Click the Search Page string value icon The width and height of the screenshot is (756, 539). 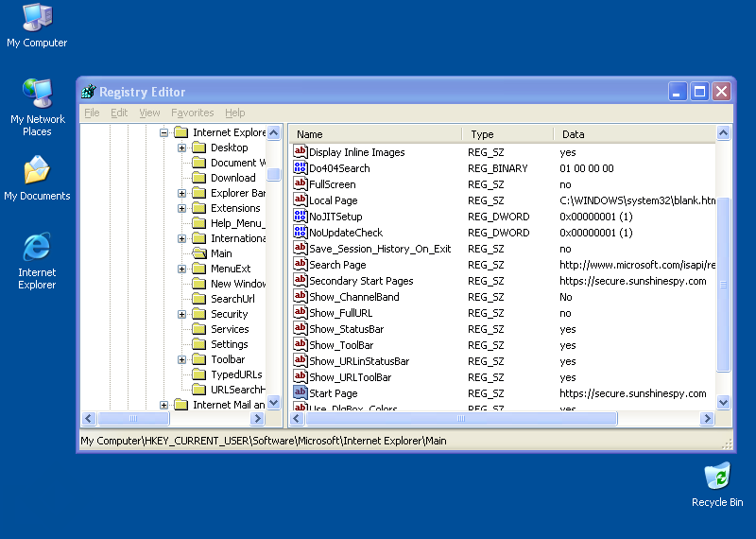(x=300, y=264)
